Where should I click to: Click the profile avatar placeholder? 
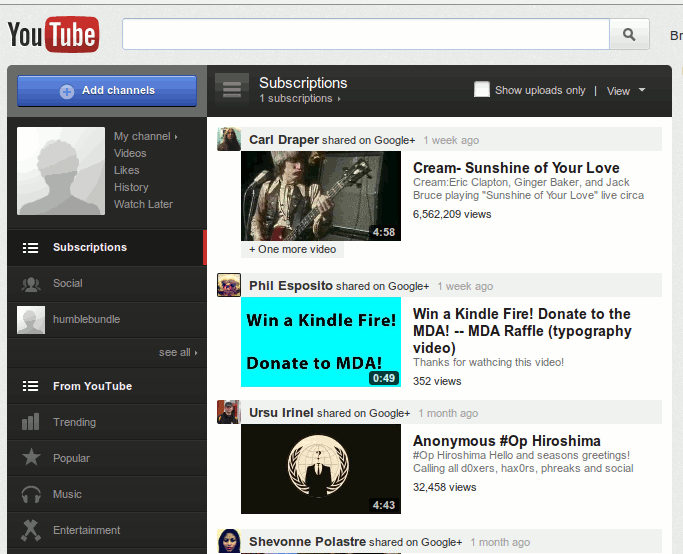pos(61,171)
